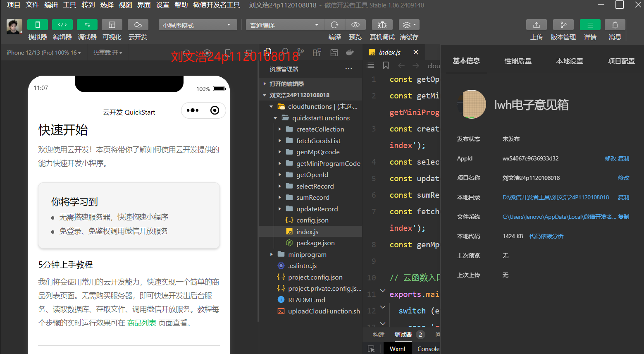Expand the getOpenId folder
The image size is (644, 354).
pos(279,175)
